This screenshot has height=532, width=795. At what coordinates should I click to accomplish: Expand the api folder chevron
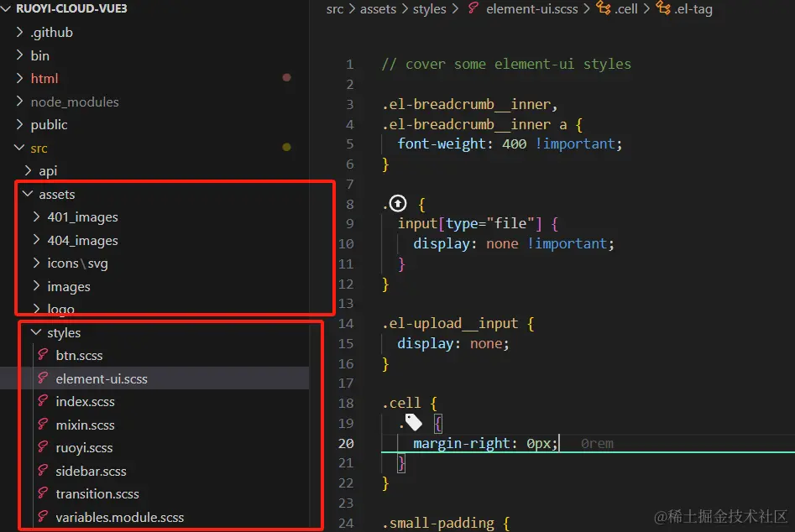[29, 170]
